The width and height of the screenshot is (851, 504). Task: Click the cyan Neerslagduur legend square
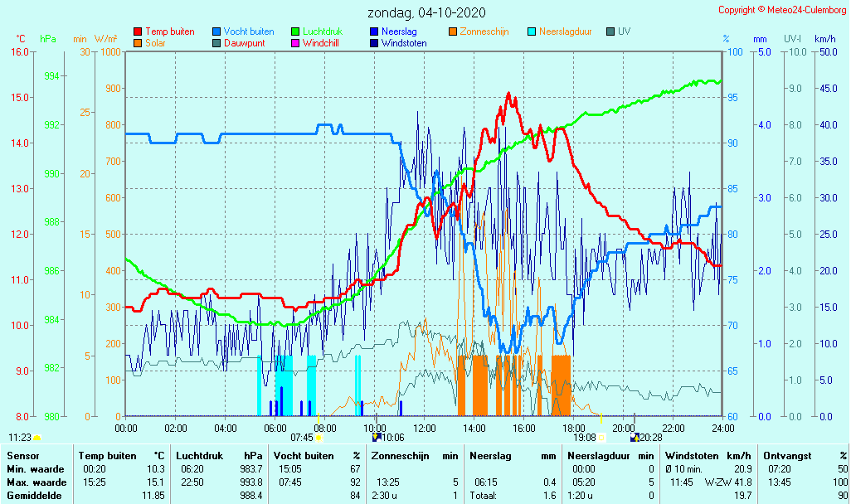[532, 31]
